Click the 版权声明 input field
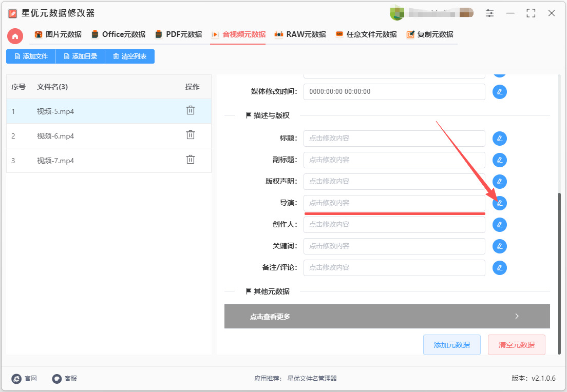Image resolution: width=567 pixels, height=392 pixels. click(x=394, y=181)
